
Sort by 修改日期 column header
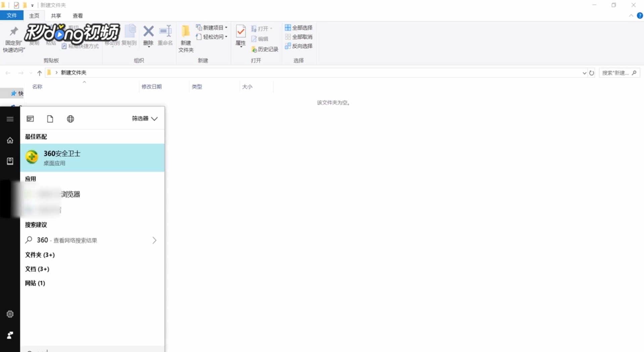point(152,87)
